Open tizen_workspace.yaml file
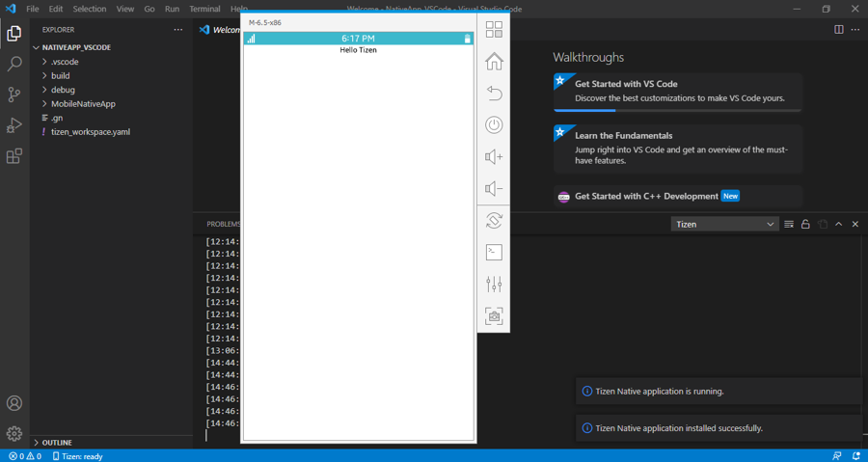This screenshot has height=462, width=868. point(90,131)
